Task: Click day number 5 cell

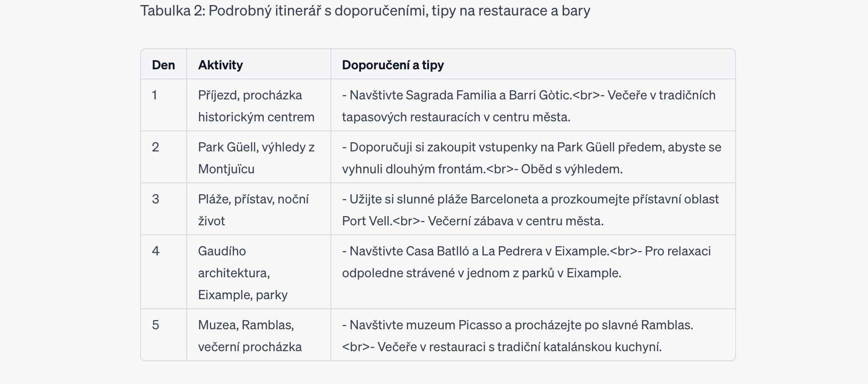Action: (x=156, y=325)
